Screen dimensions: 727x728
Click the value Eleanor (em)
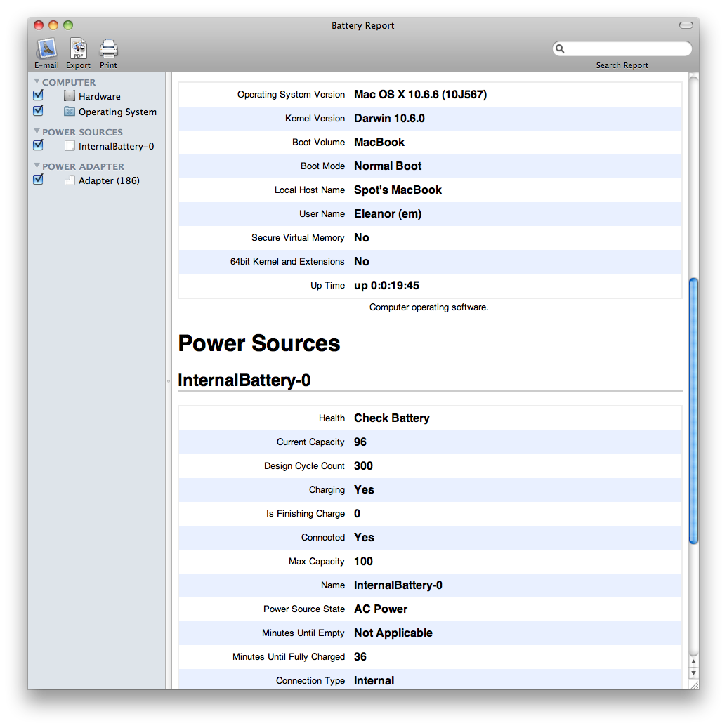click(x=388, y=214)
